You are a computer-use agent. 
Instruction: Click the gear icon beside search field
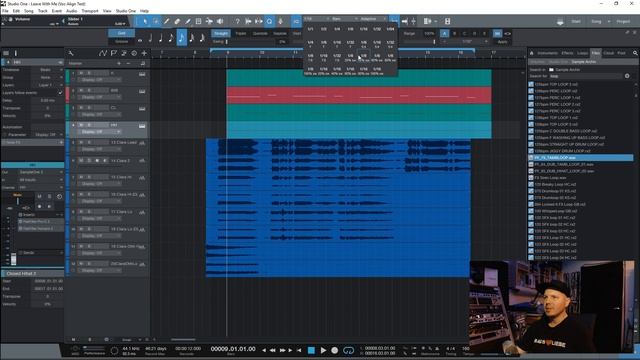point(627,76)
